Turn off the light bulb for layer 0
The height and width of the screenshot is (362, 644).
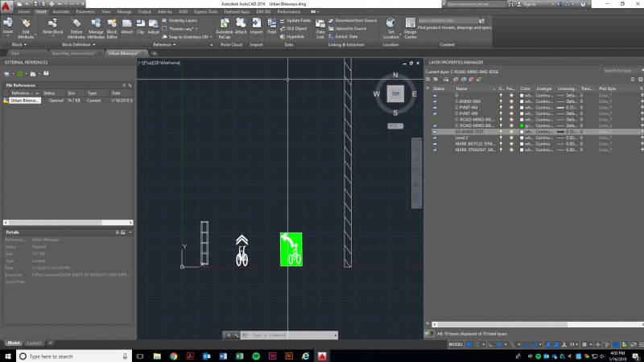501,95
